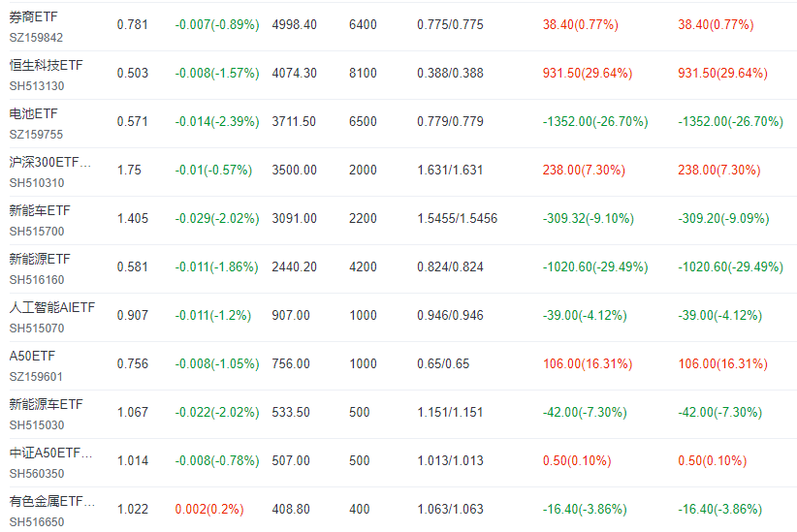
Task: Click change -0.011(-1.2%)
Action: pyautogui.click(x=213, y=316)
